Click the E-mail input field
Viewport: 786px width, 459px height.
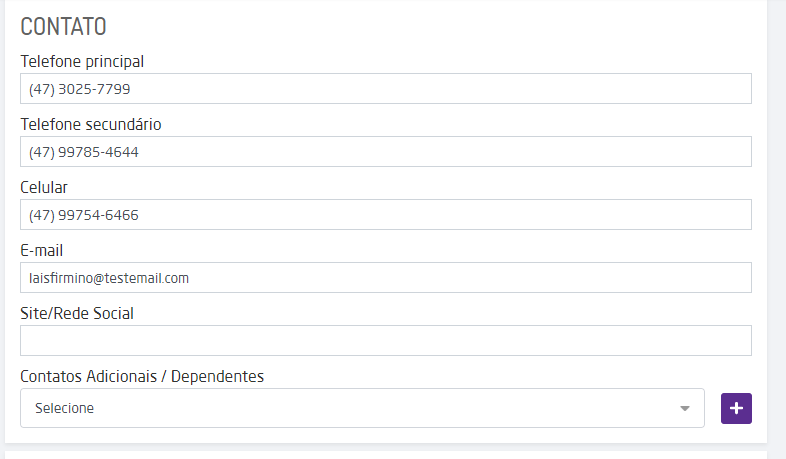(x=385, y=278)
